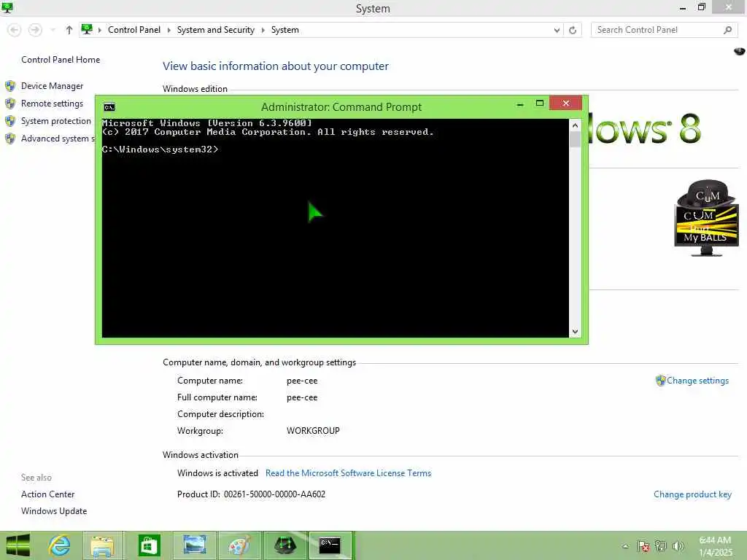Viewport: 747px width, 560px height.
Task: Expand the arrow after Control Panel breadcrumb
Action: pos(169,30)
